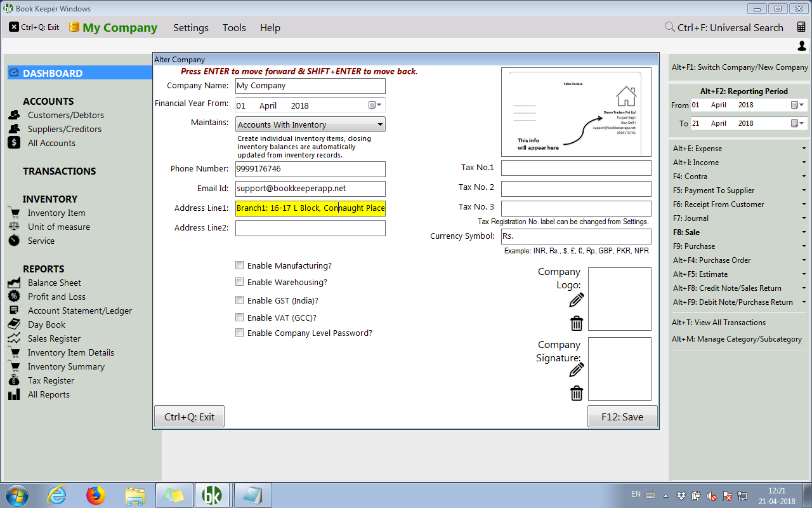The image size is (812, 508).
Task: Open the Dashboard from the sidebar
Action: click(79, 73)
